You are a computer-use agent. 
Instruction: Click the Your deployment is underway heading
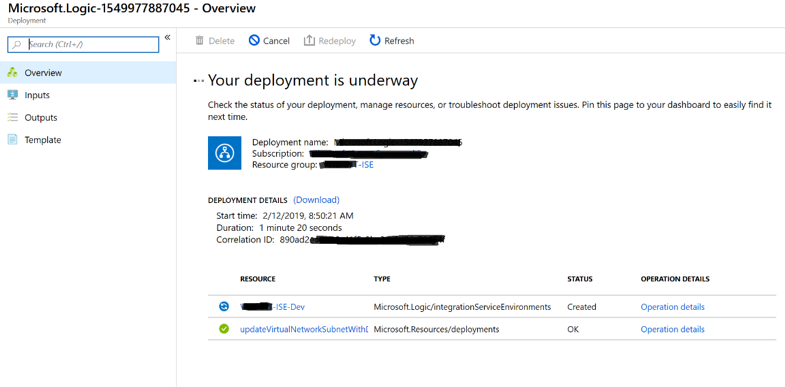pos(313,81)
